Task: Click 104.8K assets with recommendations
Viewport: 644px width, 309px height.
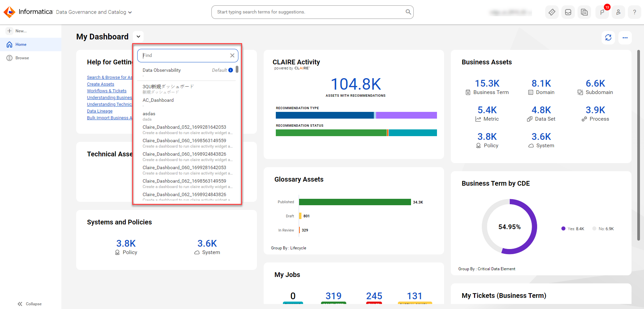Action: pos(356,84)
